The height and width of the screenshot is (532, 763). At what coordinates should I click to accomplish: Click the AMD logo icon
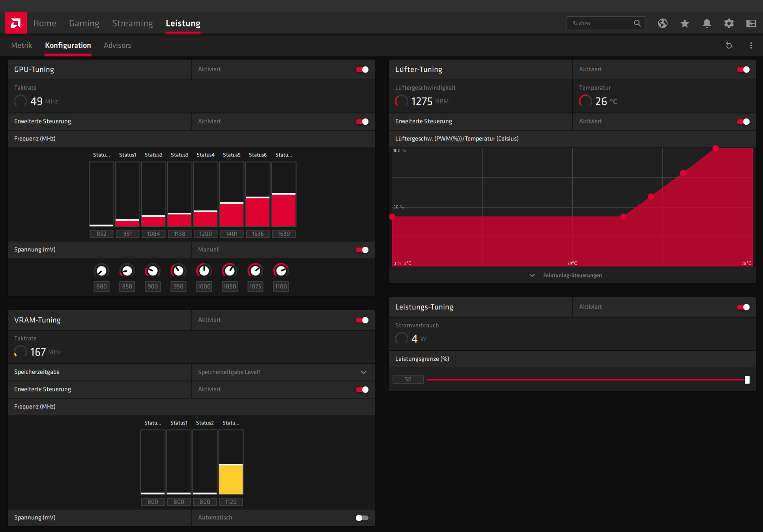[x=16, y=23]
